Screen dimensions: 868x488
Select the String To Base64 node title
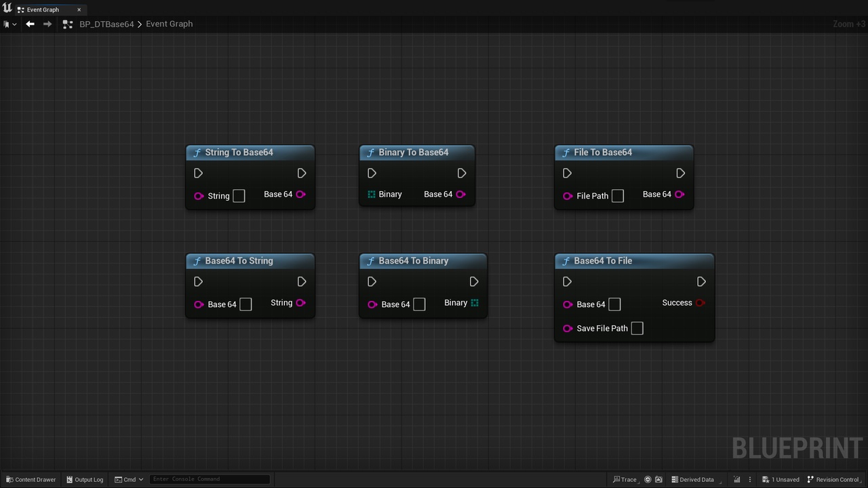(239, 152)
